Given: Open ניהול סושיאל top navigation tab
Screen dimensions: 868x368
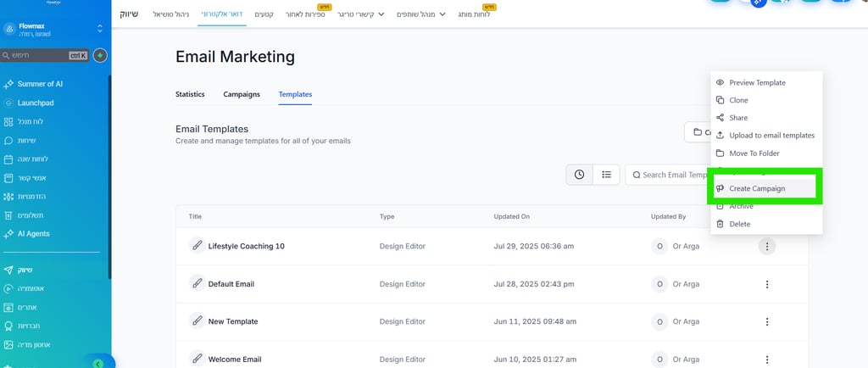Looking at the screenshot, I should click(x=171, y=14).
